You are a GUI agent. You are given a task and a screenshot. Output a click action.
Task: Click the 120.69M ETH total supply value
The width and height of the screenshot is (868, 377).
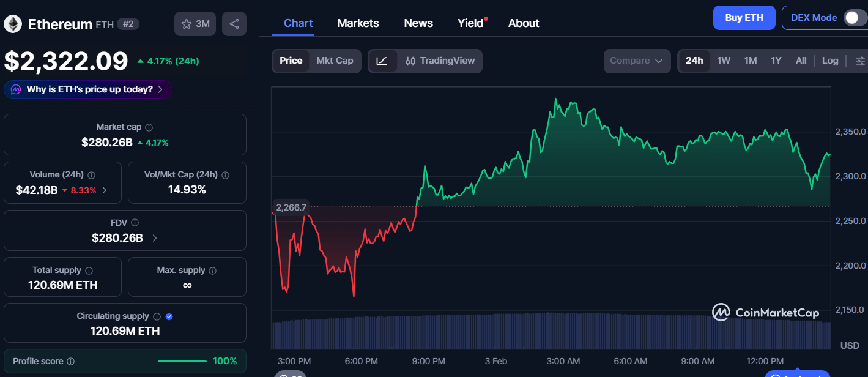[63, 285]
